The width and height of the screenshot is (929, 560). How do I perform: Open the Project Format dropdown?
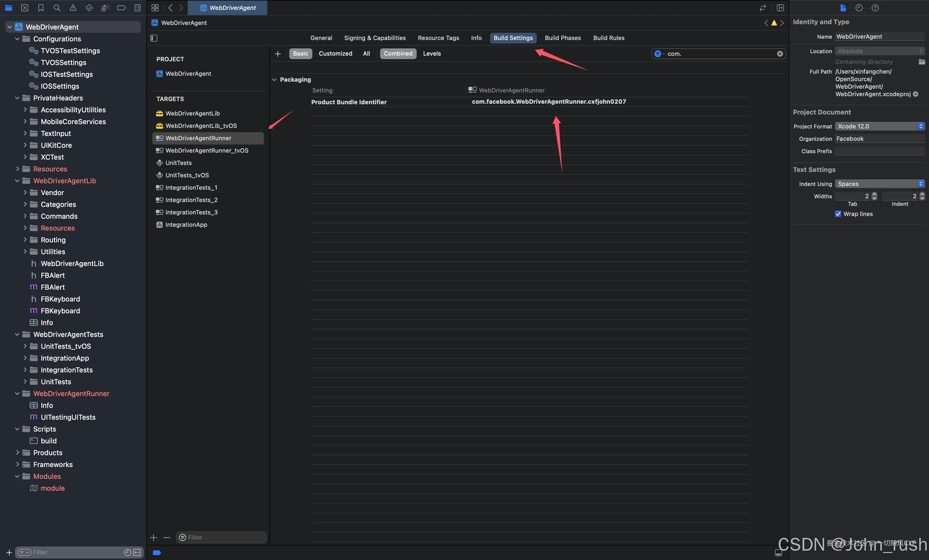(879, 126)
